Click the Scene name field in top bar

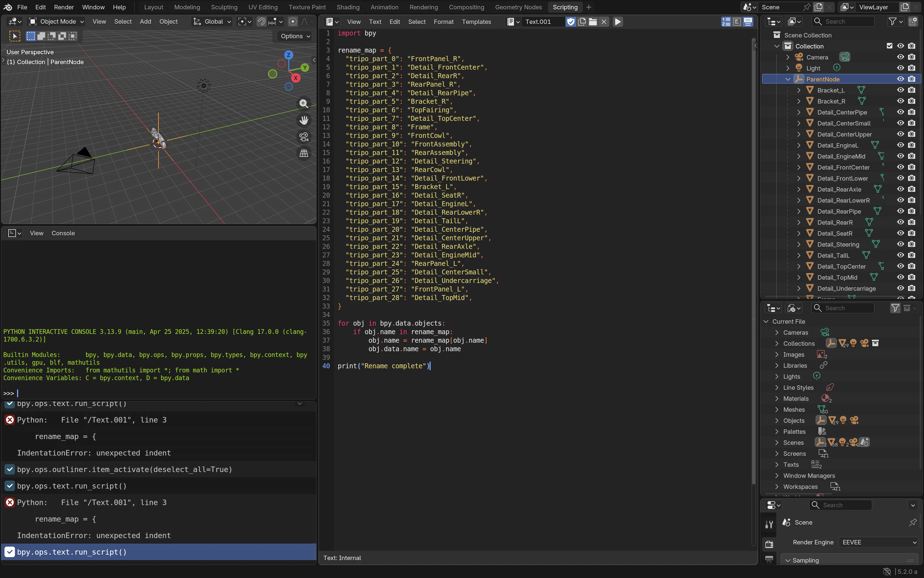click(x=780, y=7)
